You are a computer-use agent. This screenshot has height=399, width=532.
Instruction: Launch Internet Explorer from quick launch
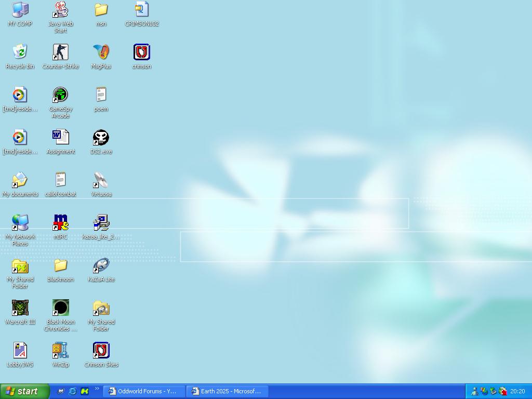point(73,391)
